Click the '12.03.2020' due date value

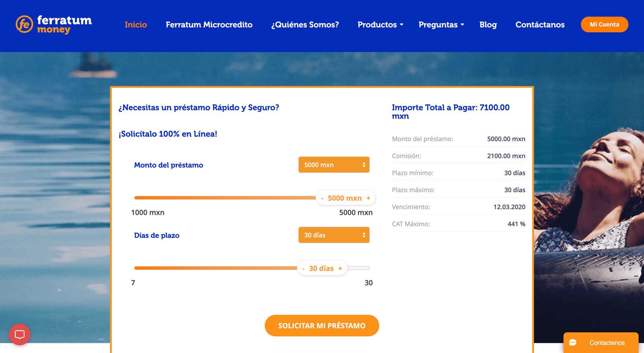coord(509,207)
